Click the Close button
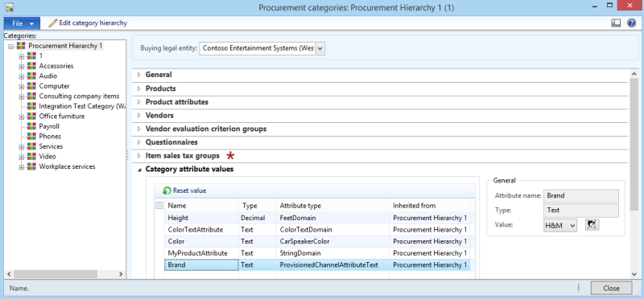644x299 pixels. click(611, 288)
